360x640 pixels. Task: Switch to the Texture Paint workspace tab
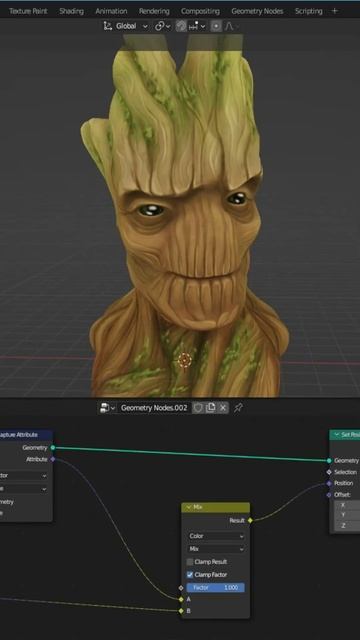point(28,11)
